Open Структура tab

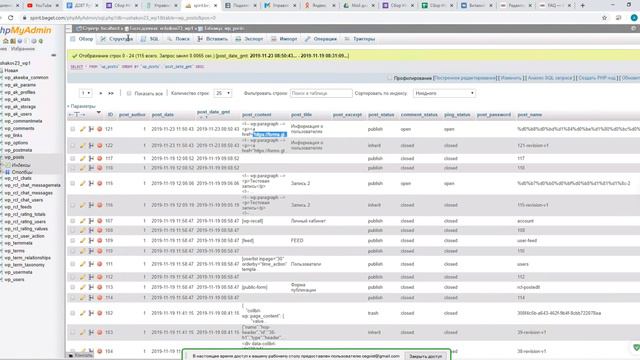coord(117,39)
